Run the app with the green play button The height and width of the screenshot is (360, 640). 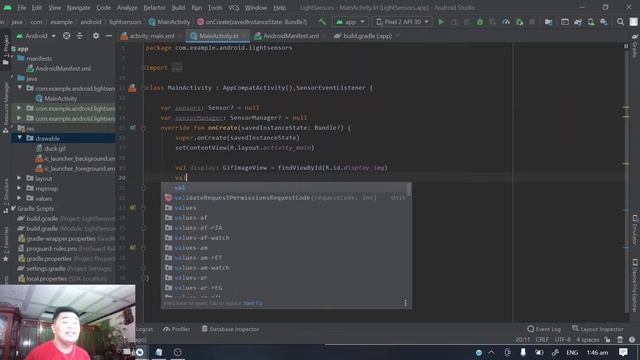point(441,22)
